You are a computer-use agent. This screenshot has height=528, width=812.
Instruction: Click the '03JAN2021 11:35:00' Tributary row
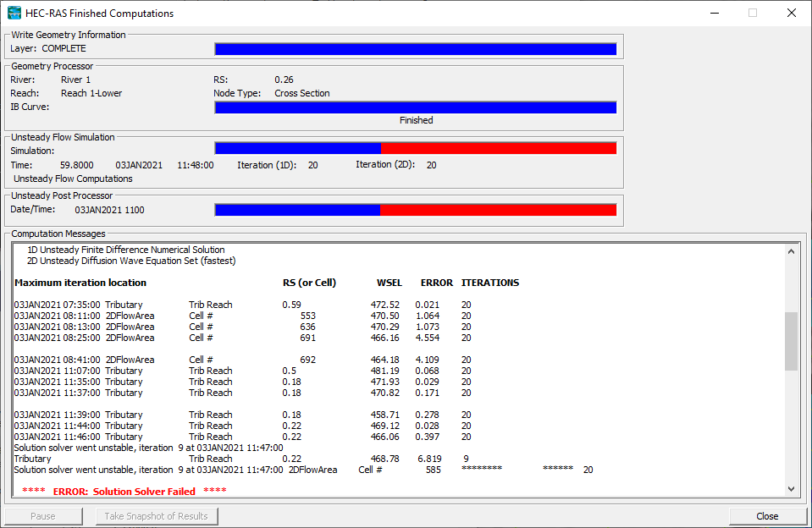(x=242, y=382)
